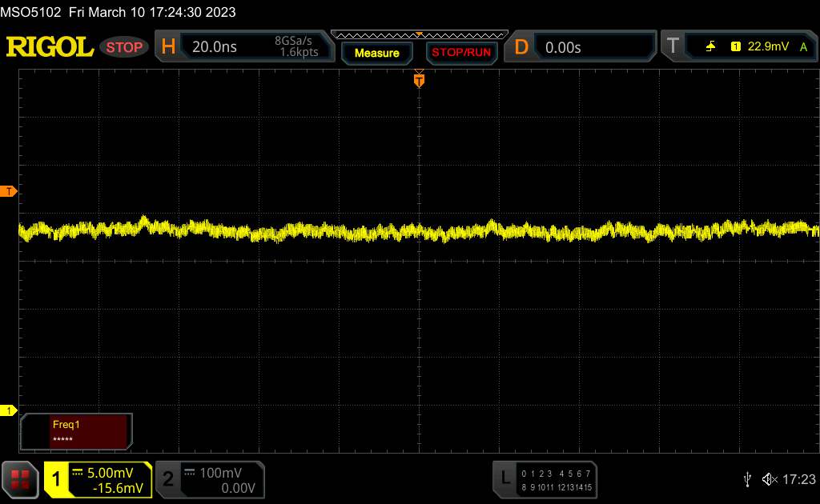Click the RIGOL logo
Image resolution: width=820 pixels, height=504 pixels.
(x=50, y=47)
